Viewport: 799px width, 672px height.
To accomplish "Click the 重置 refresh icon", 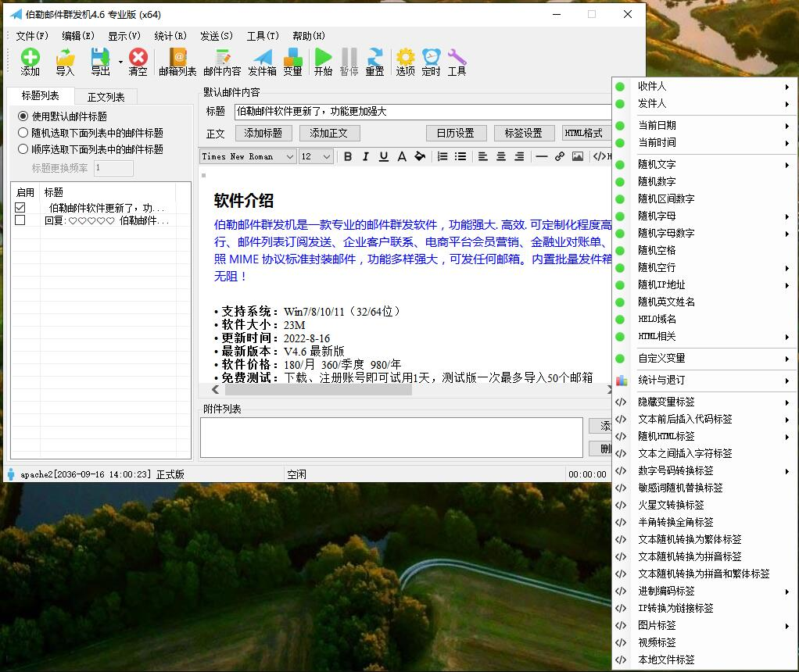I will tap(375, 57).
